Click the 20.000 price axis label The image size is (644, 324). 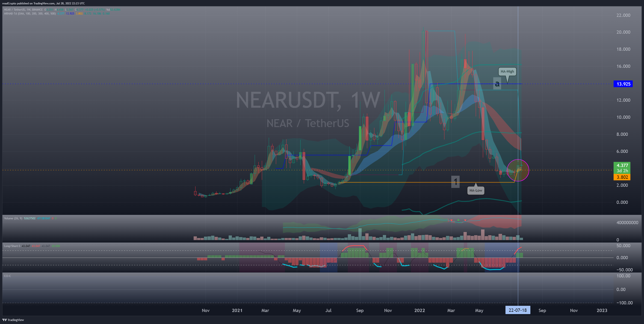click(x=623, y=32)
